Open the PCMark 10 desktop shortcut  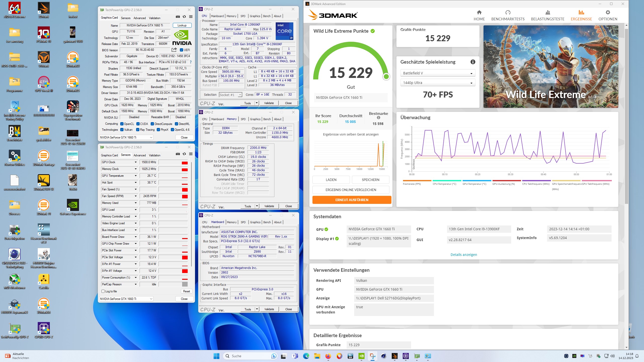point(44,35)
